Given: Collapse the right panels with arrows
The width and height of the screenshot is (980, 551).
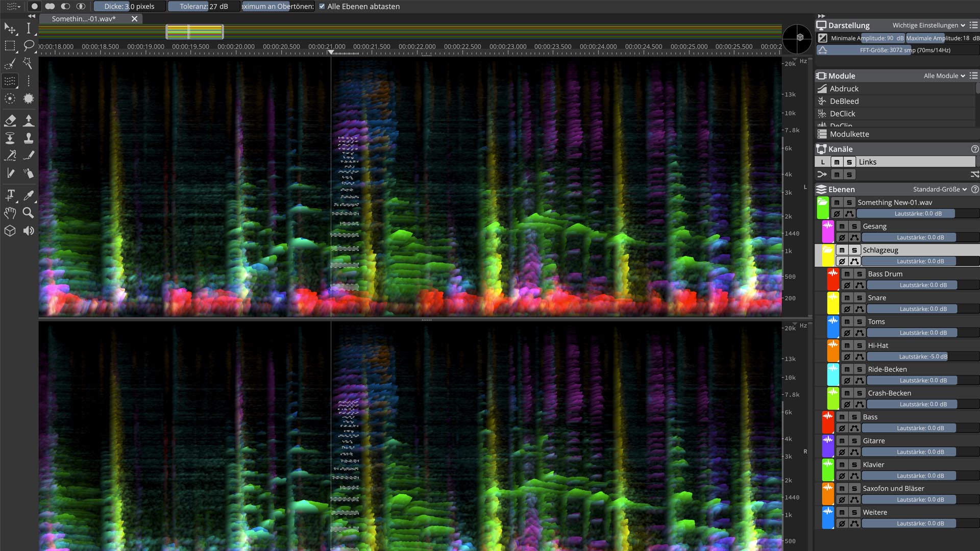Looking at the screenshot, I should tap(821, 16).
